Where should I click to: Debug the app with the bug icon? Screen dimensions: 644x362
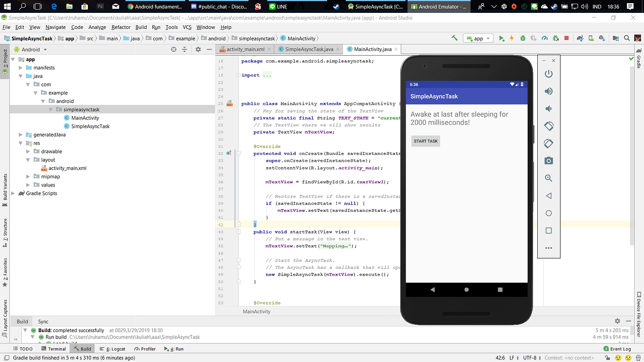[x=522, y=38]
